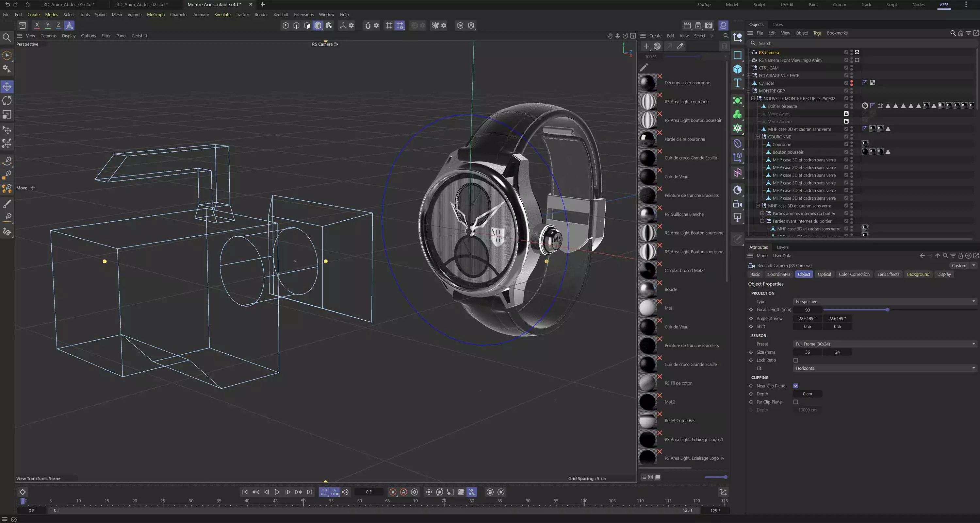This screenshot has height=523, width=980.
Task: Expand the ECLAIRAGE VUE FACE hierarchy
Action: coord(749,76)
